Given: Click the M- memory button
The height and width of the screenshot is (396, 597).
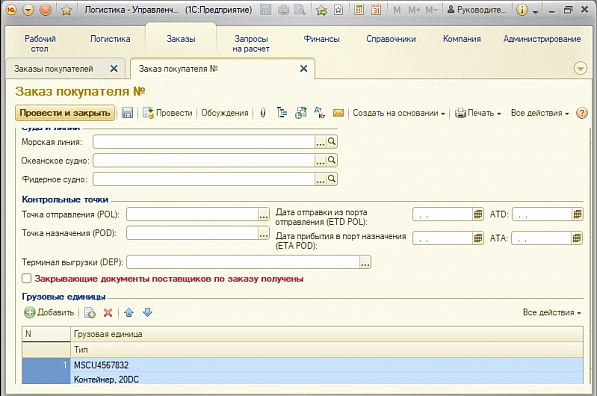Looking at the screenshot, I should [431, 10].
